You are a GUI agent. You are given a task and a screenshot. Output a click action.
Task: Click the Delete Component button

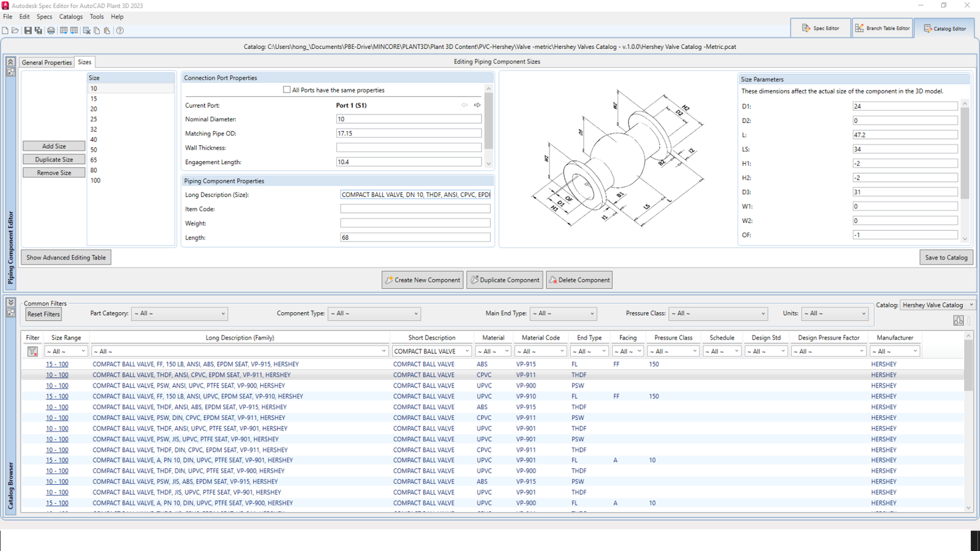click(x=579, y=280)
